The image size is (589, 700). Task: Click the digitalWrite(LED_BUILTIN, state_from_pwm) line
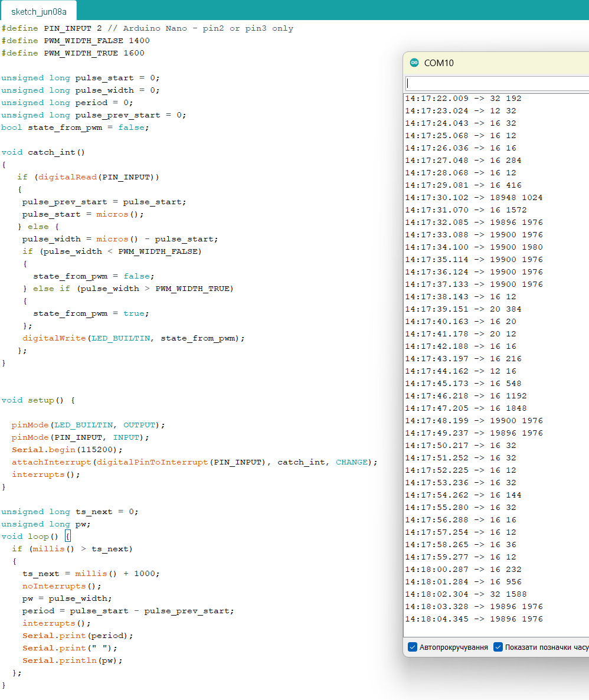click(x=133, y=338)
